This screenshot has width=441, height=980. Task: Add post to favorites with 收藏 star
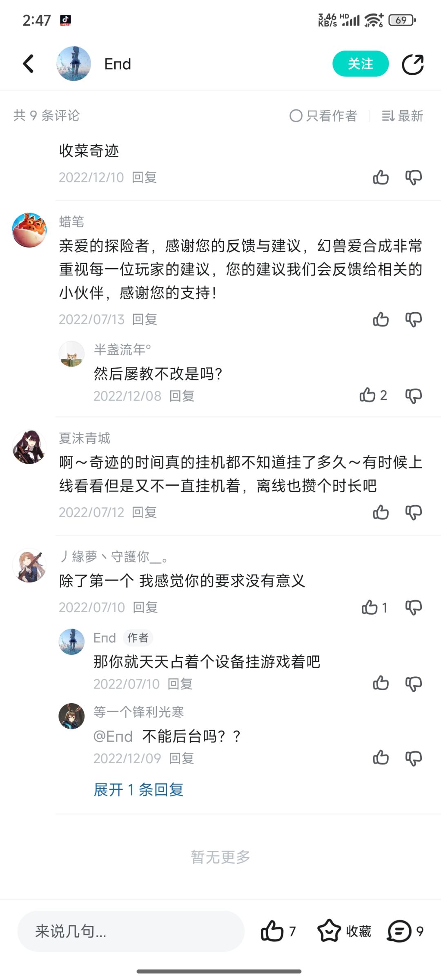pos(329,931)
